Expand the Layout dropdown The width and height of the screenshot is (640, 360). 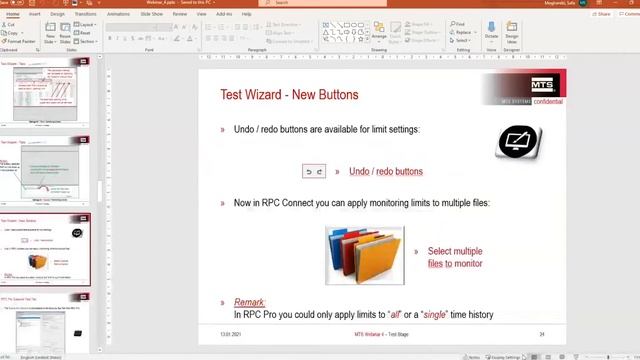pyautogui.click(x=85, y=24)
